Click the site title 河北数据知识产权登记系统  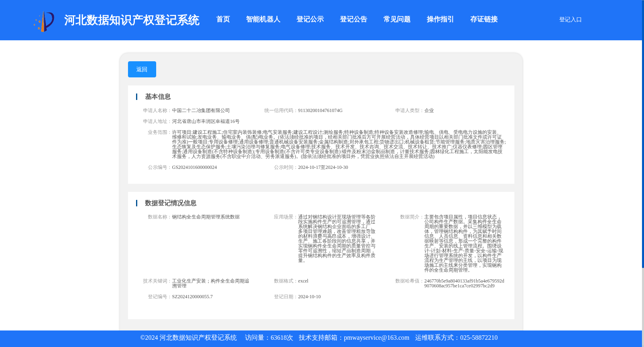point(132,20)
